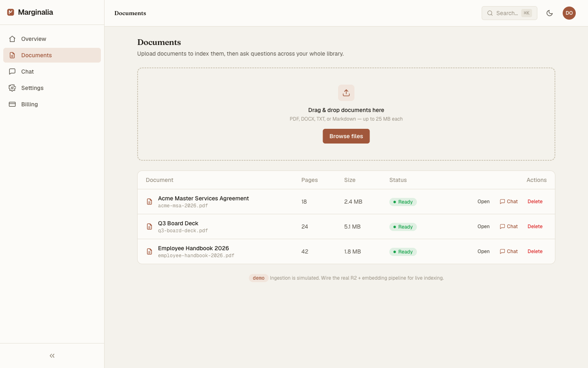The width and height of the screenshot is (588, 368).
Task: Open the Q3 Board Deck document
Action: point(483,227)
